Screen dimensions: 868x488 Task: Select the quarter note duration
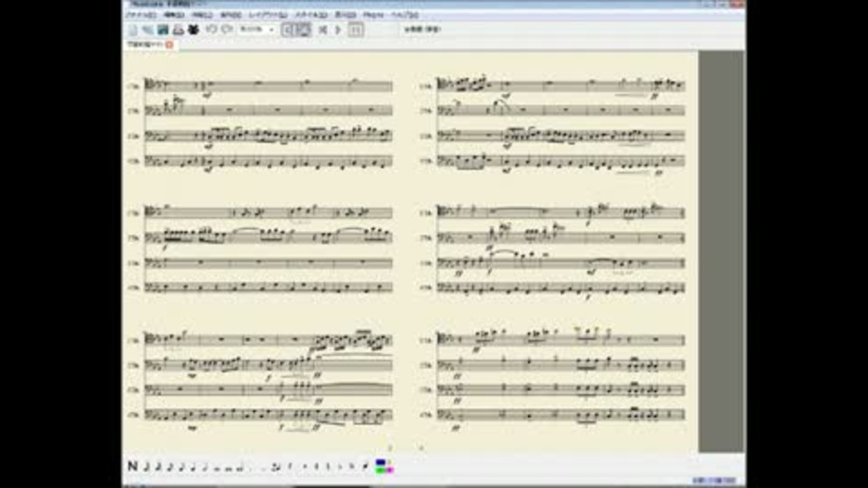(x=193, y=467)
